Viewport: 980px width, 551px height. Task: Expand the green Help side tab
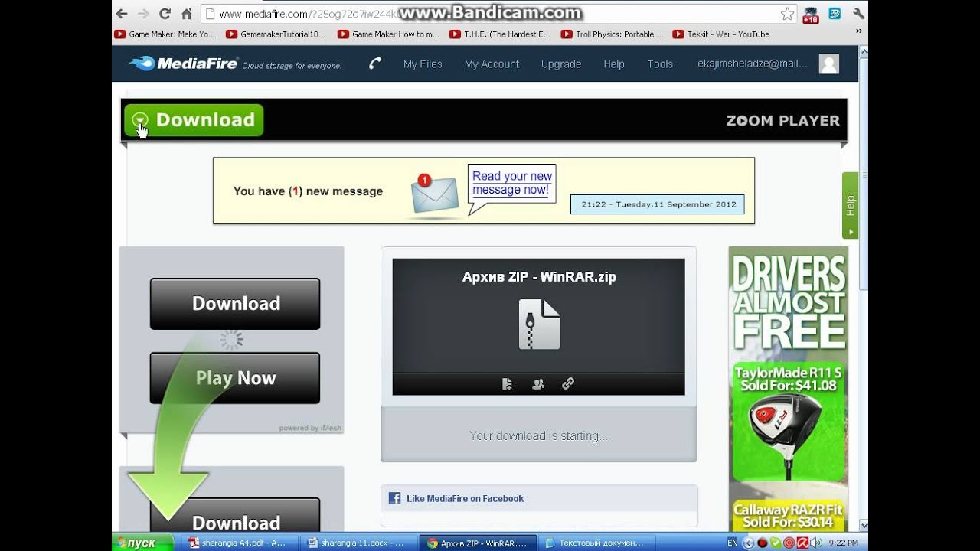click(850, 206)
